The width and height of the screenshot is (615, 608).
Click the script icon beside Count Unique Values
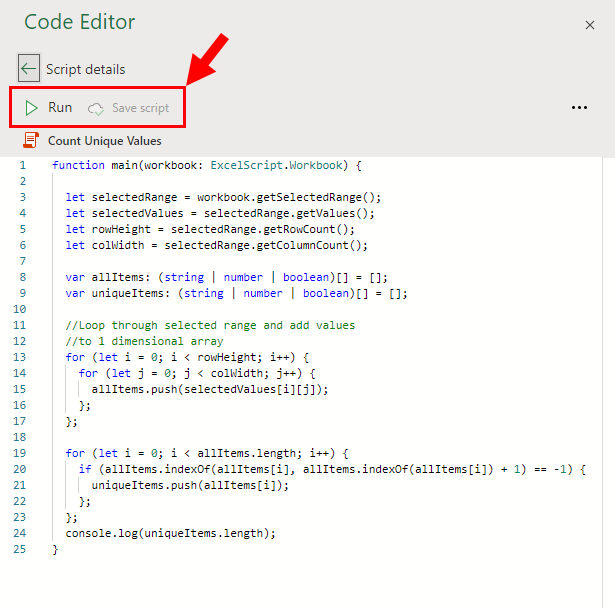(31, 140)
